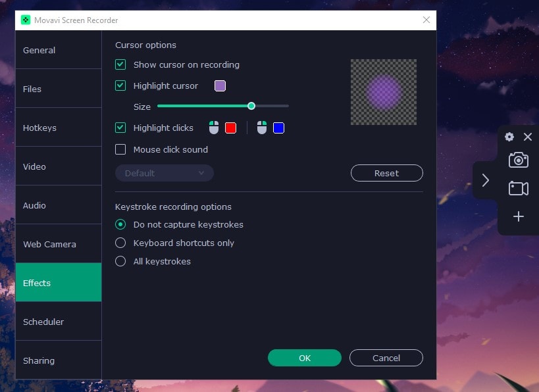Go to the Hotkeys tab
The image size is (539, 392).
[x=59, y=128]
